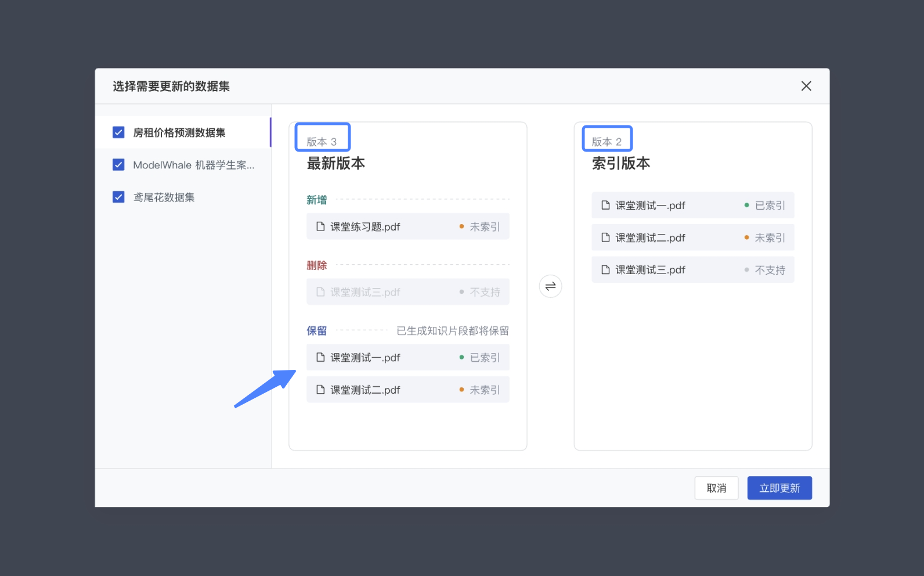
Task: Click file icon of 课堂测试二.pdf in 索引版本
Action: (605, 237)
